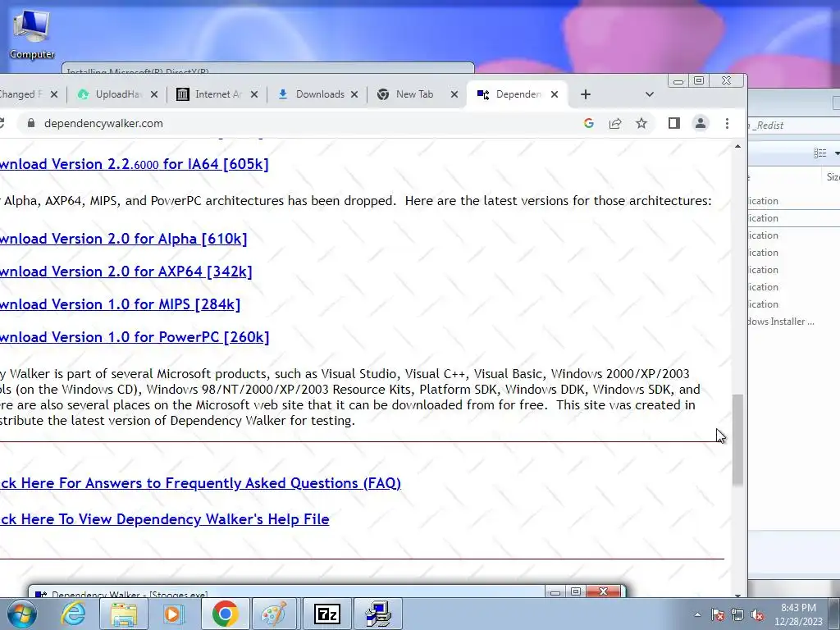Open Google Chrome from the taskbar
Viewport: 840px width, 630px height.
[225, 614]
